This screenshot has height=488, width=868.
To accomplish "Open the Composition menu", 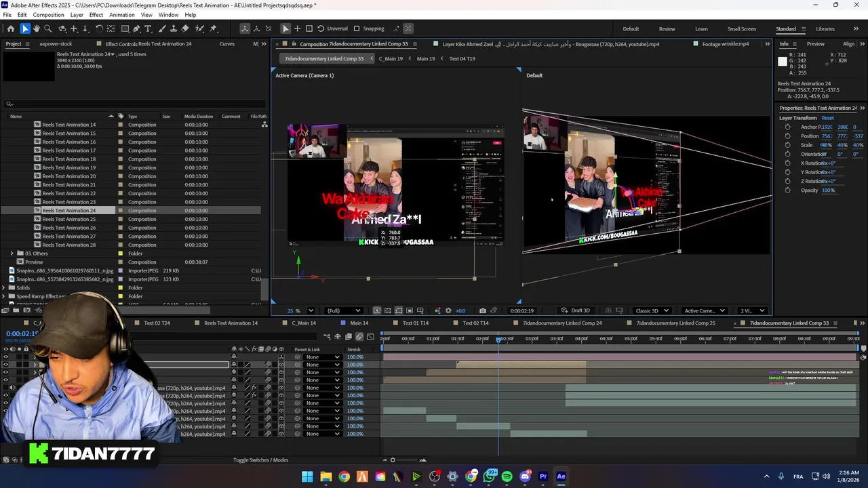I will 48,15.
